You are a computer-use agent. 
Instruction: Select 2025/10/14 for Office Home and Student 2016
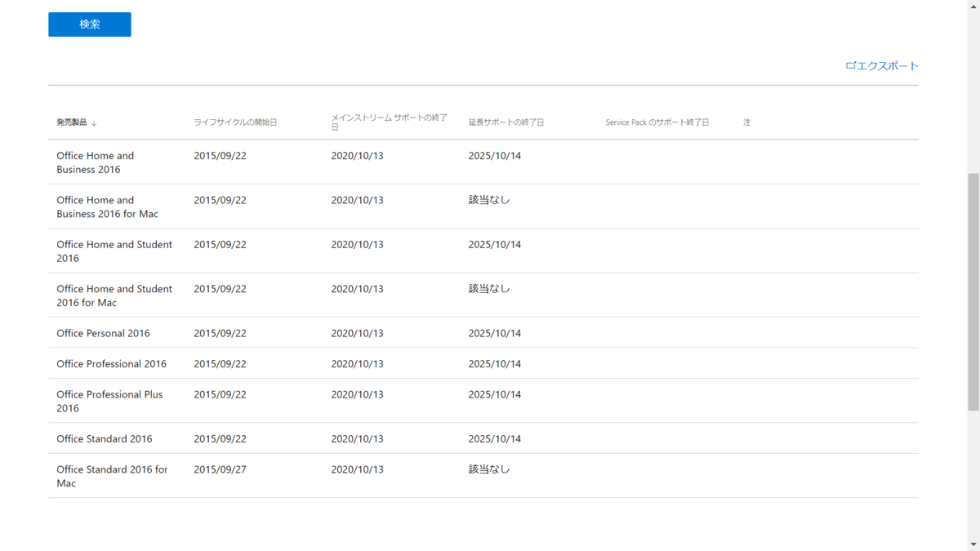click(494, 244)
